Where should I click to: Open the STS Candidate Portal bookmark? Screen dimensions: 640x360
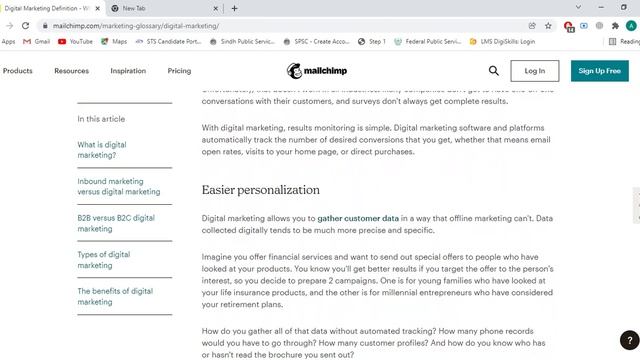click(169, 42)
